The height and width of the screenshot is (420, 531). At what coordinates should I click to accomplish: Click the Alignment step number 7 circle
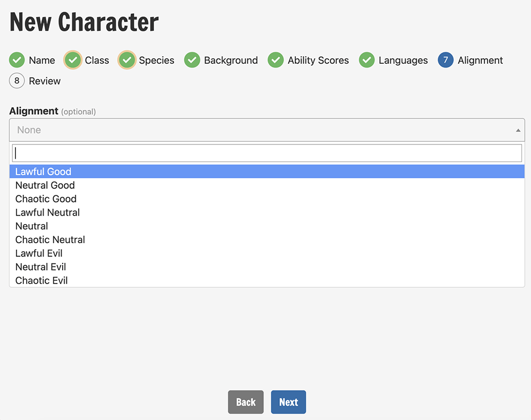(x=446, y=60)
